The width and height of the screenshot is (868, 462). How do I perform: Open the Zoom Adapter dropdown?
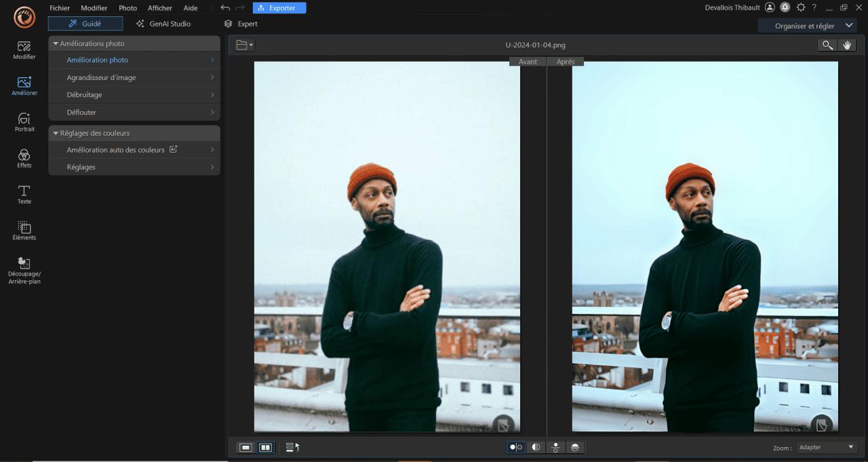pos(826,447)
